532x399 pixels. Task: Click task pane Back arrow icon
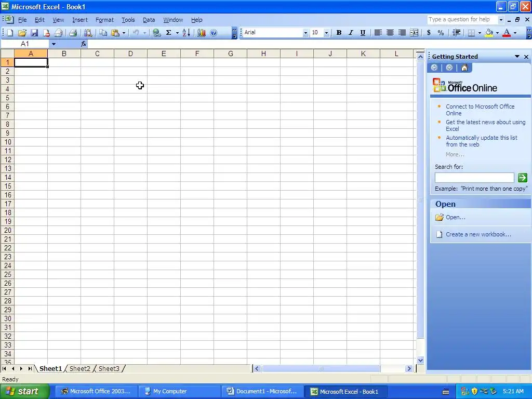434,68
